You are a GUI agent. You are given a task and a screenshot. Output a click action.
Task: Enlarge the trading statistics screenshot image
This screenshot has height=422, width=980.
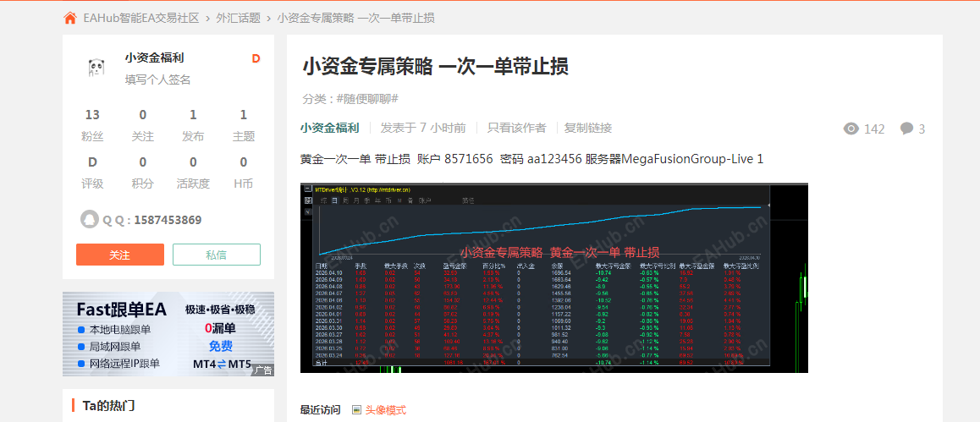point(553,277)
